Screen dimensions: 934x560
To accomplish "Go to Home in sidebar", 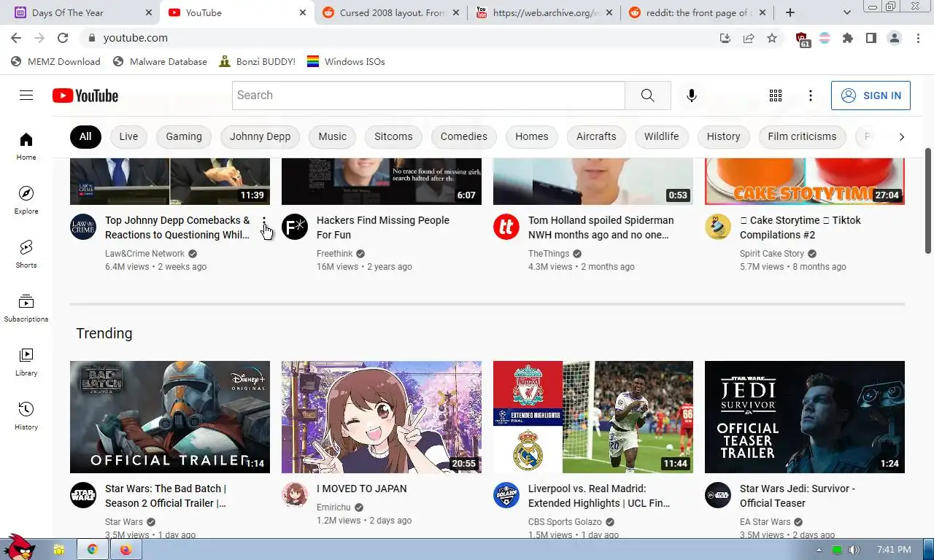I will click(26, 146).
